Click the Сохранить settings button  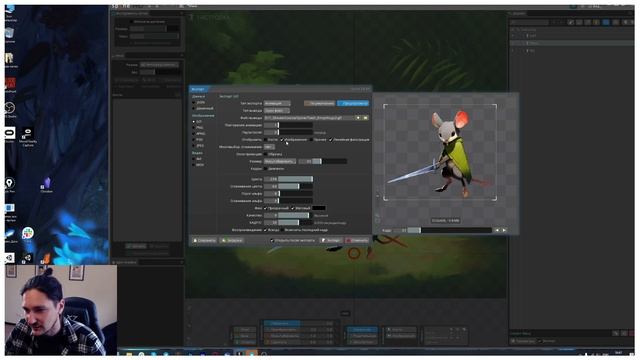click(x=204, y=240)
